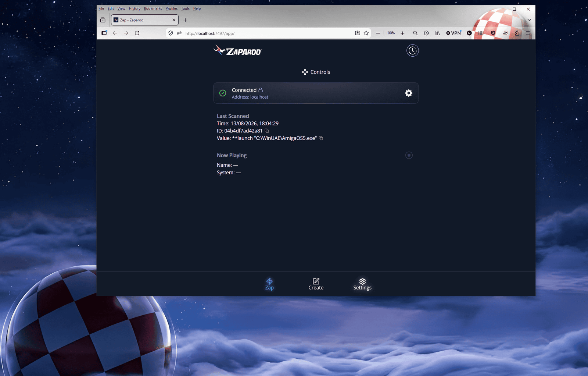Screen dimensions: 588x376
Task: Zoom out the page with minus button
Action: (x=378, y=33)
